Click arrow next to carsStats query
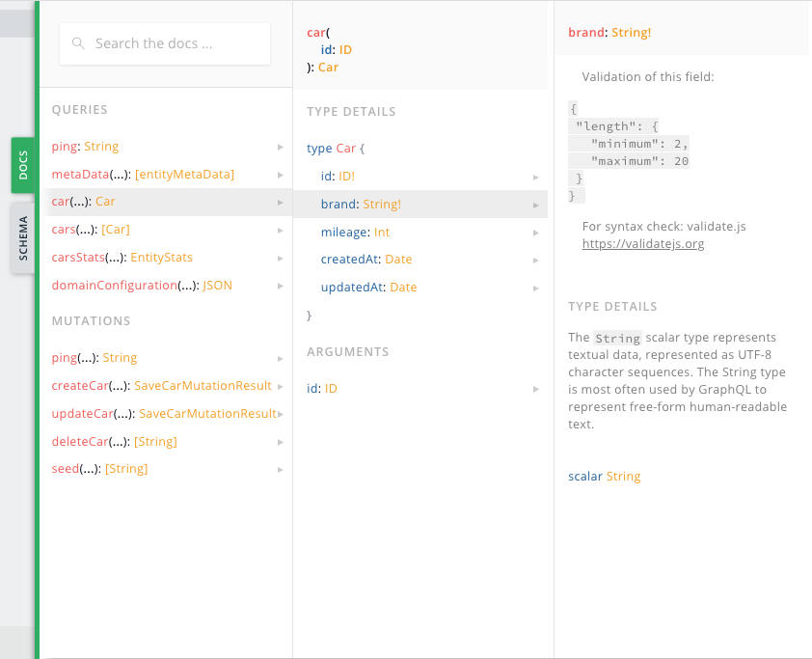The height and width of the screenshot is (659, 812). click(x=280, y=258)
